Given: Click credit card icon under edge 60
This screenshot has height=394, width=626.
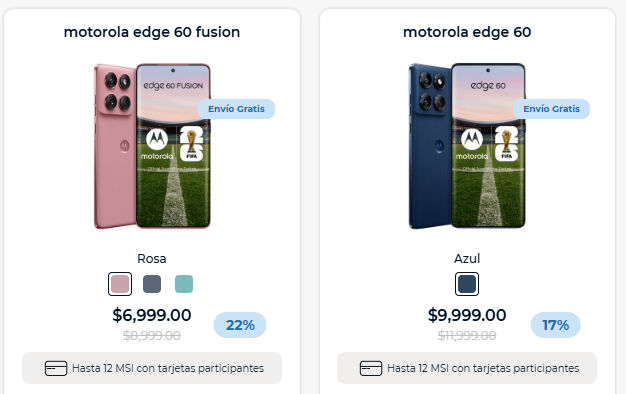Looking at the screenshot, I should [371, 368].
